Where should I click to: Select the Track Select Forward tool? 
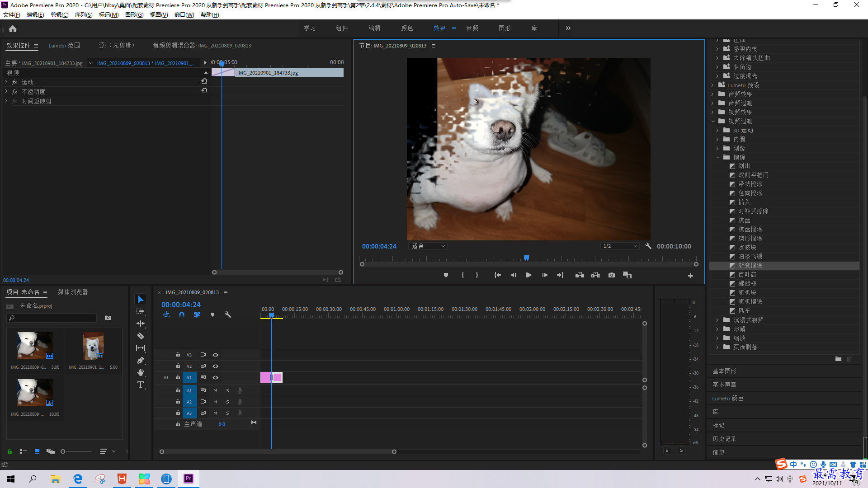pos(141,311)
